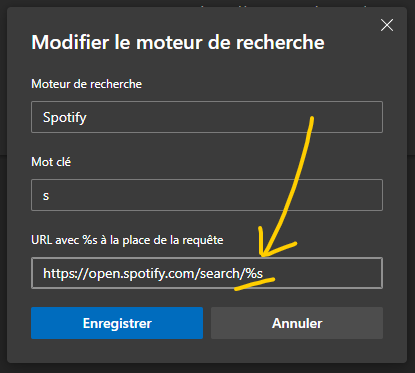Save changes with the Enregistrer button
415x373 pixels.
[x=117, y=323]
